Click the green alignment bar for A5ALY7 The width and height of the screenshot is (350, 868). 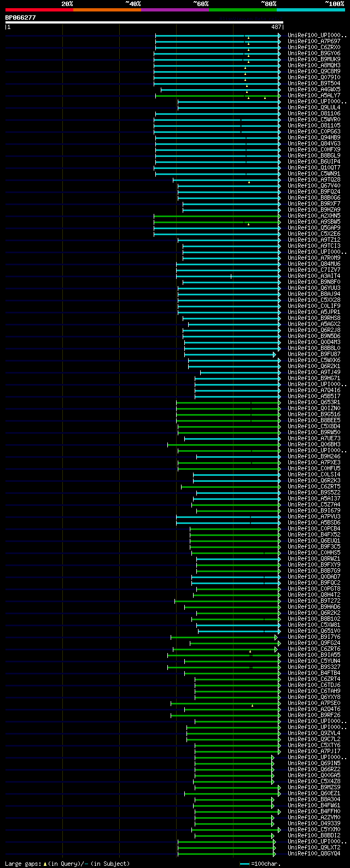[218, 95]
